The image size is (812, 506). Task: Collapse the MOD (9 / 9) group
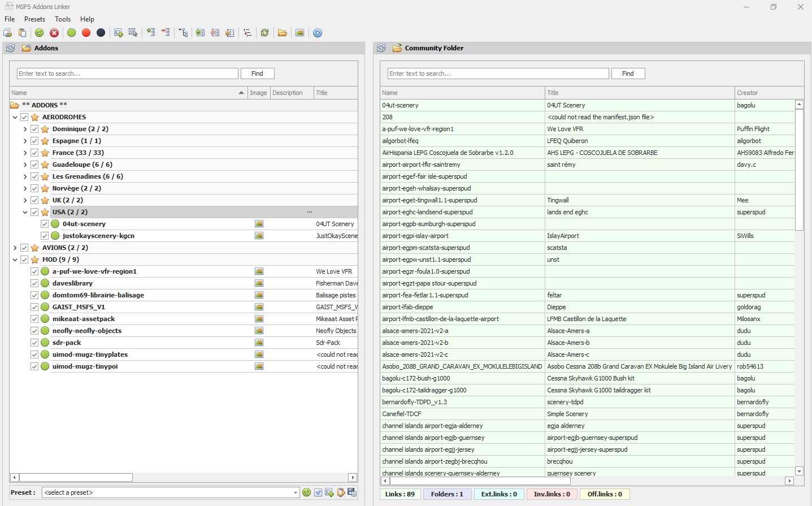(x=15, y=260)
